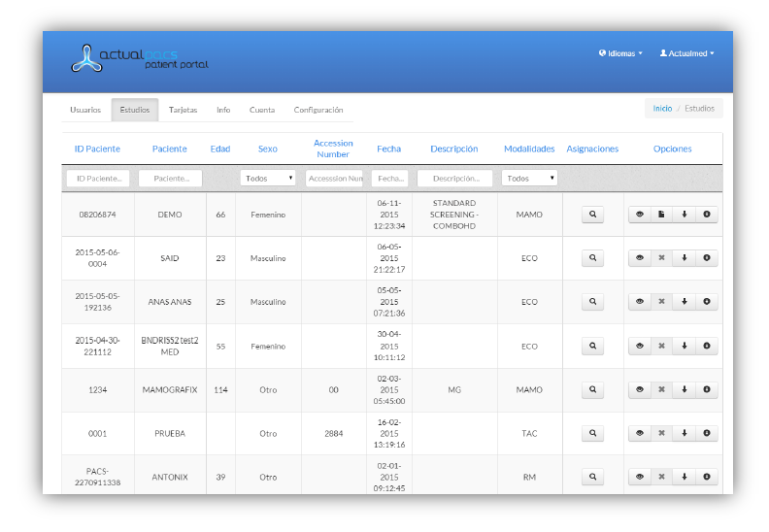Sort by Paciente column header

point(169,149)
